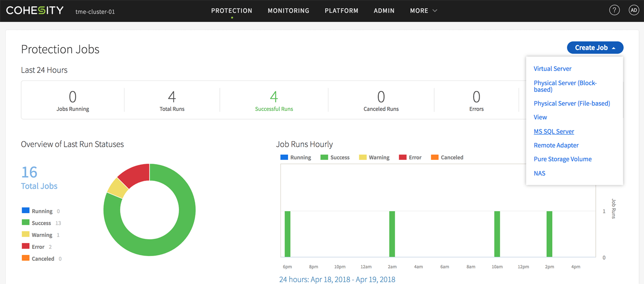Open the ADMIN tab
Screen dimensions: 644x284
[384, 11]
